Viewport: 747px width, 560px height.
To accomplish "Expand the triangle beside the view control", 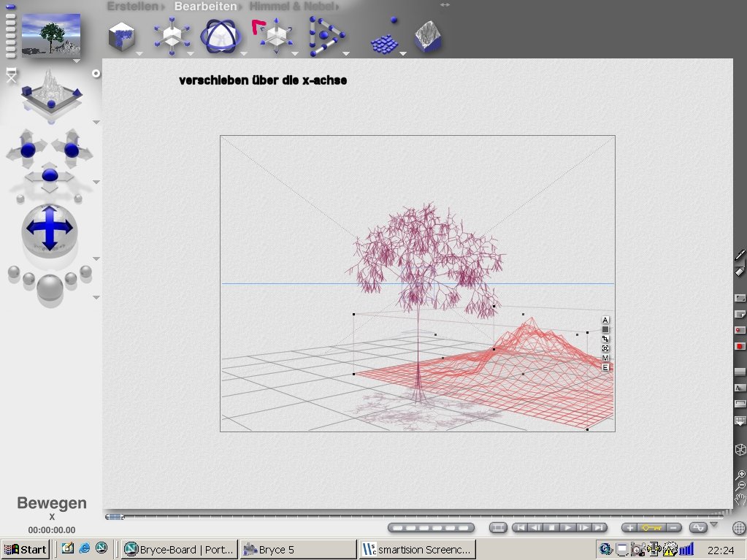I will pyautogui.click(x=96, y=123).
